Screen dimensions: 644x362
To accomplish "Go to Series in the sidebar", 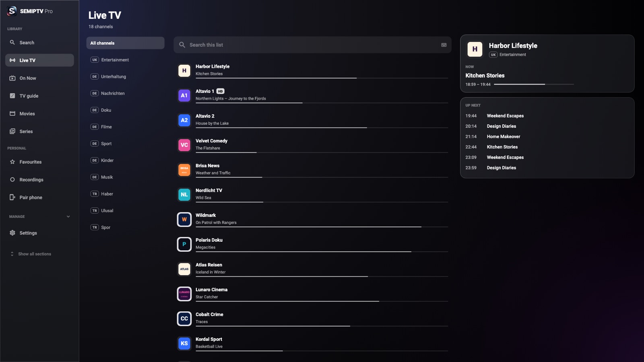I will [x=39, y=132].
